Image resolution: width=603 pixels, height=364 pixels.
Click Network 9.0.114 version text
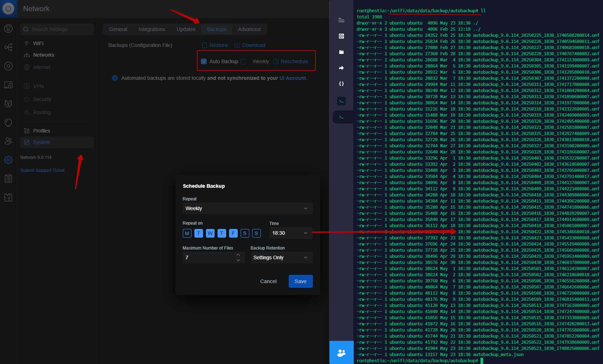tap(36, 157)
